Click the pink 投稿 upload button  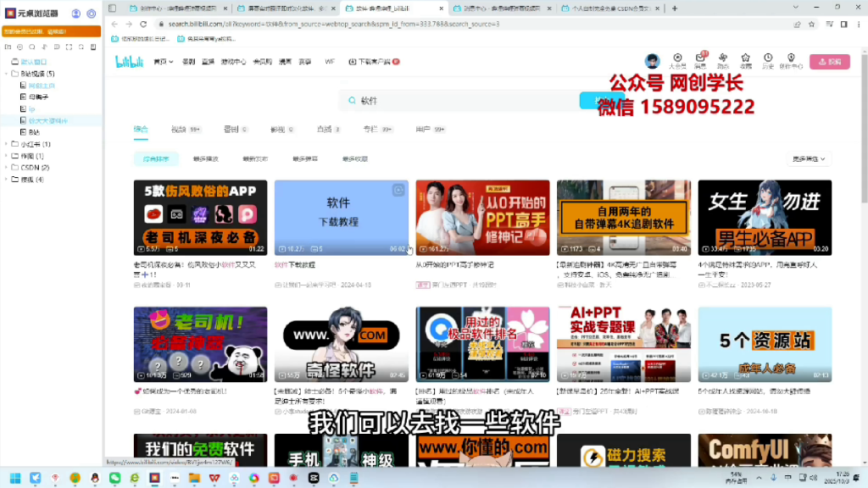click(830, 60)
